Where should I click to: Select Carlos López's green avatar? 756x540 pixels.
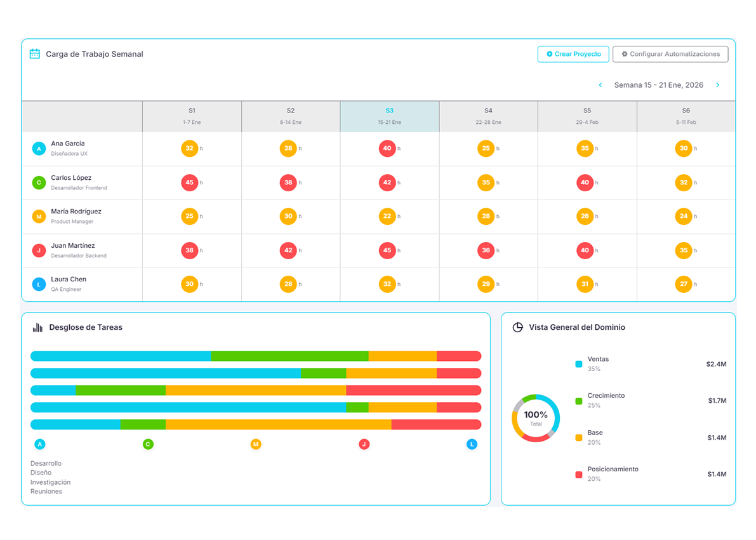tap(39, 183)
